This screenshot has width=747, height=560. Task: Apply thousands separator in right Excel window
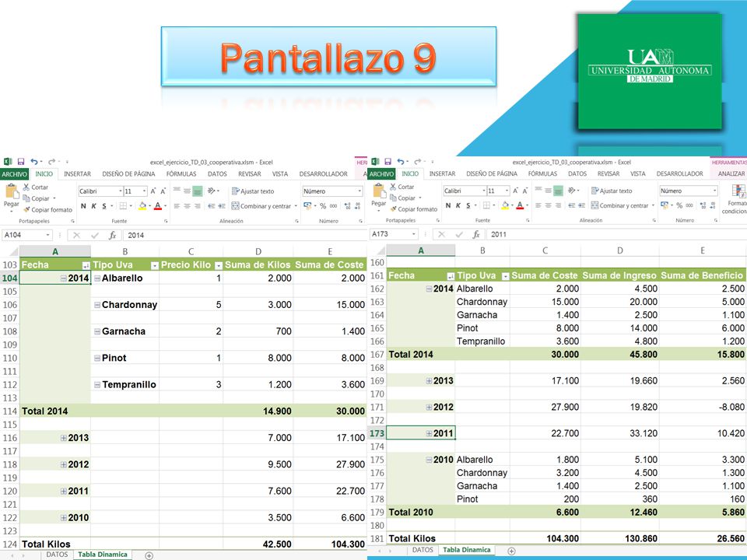pos(689,205)
